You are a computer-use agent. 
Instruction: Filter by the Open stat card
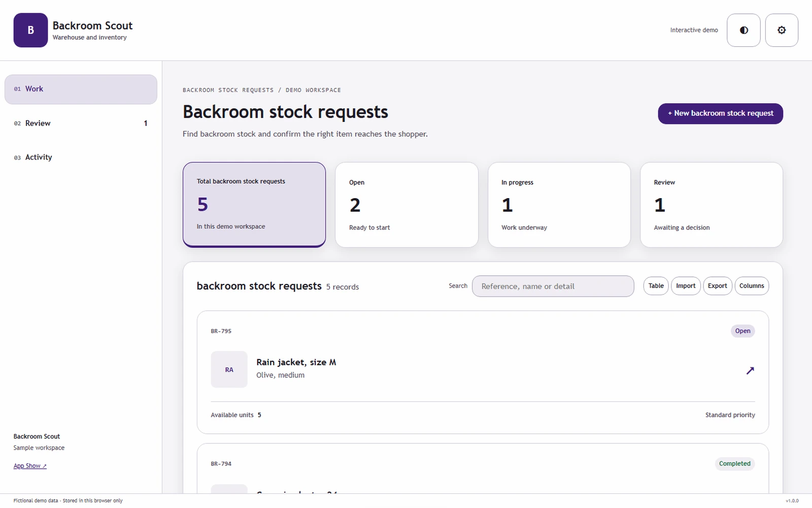point(407,205)
